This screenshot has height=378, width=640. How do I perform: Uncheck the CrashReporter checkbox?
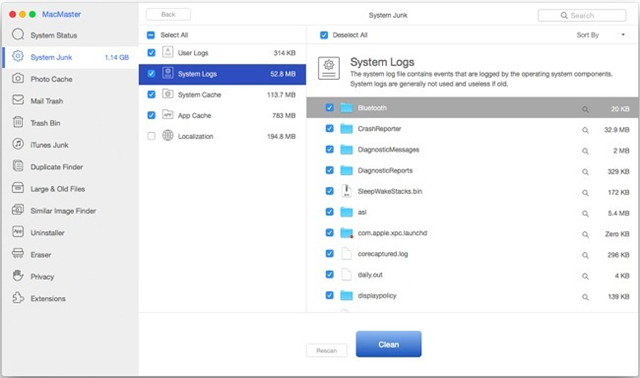pyautogui.click(x=329, y=128)
